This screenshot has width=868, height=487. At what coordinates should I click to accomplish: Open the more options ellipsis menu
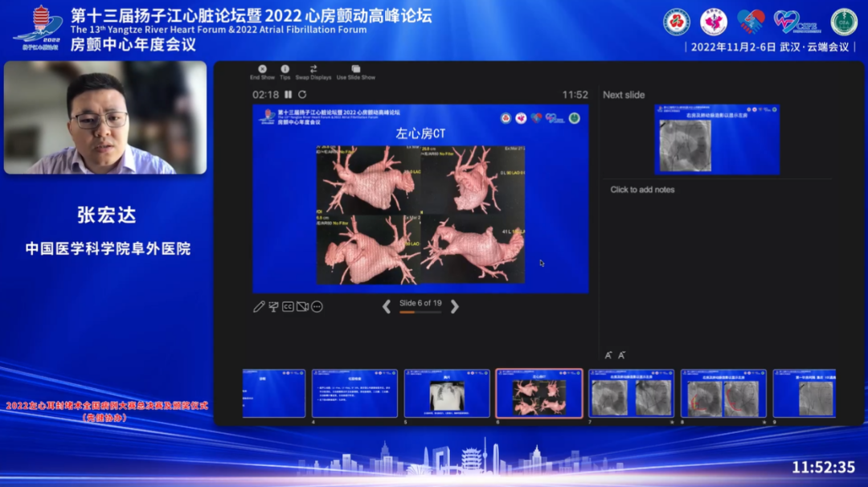[x=317, y=307]
